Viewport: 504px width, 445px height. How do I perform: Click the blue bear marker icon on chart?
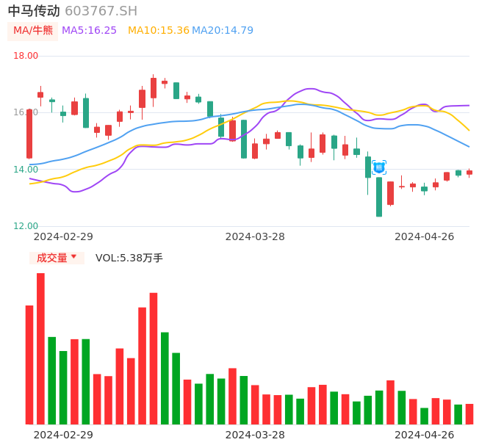(379, 167)
